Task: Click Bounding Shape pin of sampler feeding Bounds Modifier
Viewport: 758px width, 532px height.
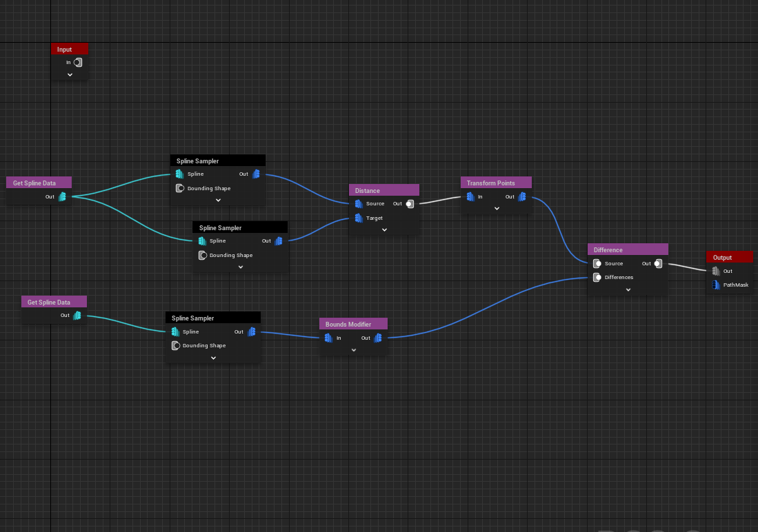Action: [x=176, y=346]
